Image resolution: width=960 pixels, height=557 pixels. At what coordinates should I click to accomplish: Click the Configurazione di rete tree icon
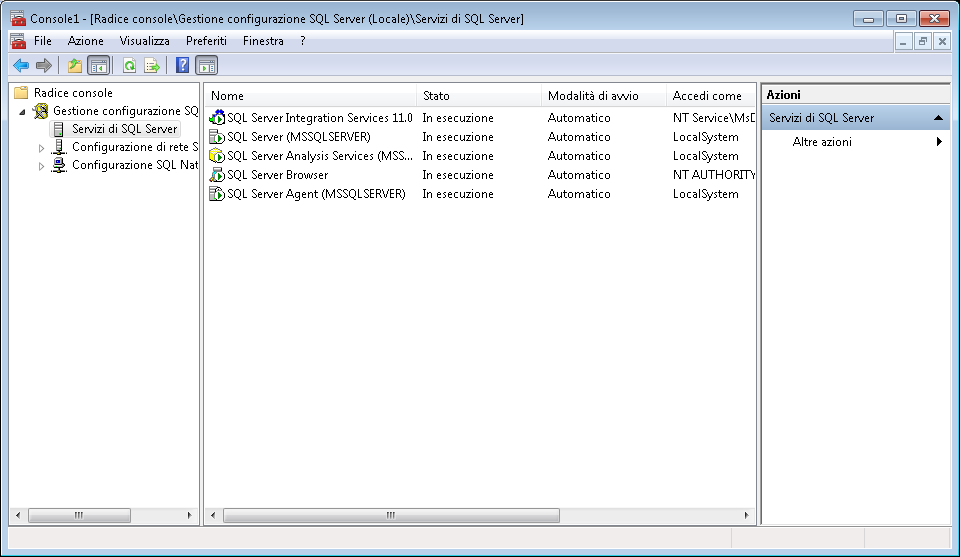(x=59, y=147)
